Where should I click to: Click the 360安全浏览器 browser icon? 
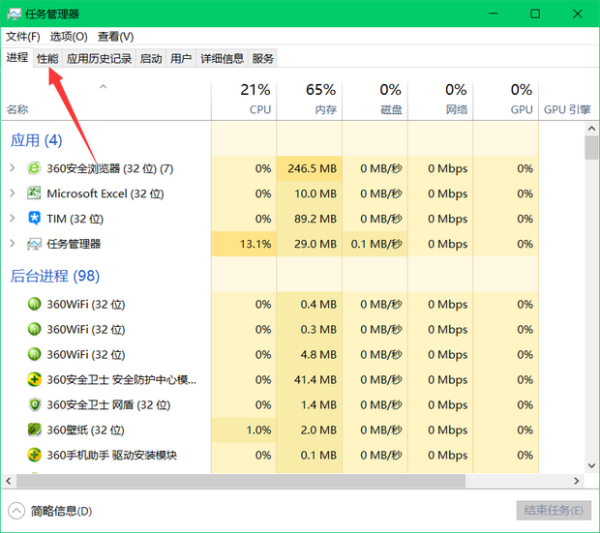click(x=34, y=168)
